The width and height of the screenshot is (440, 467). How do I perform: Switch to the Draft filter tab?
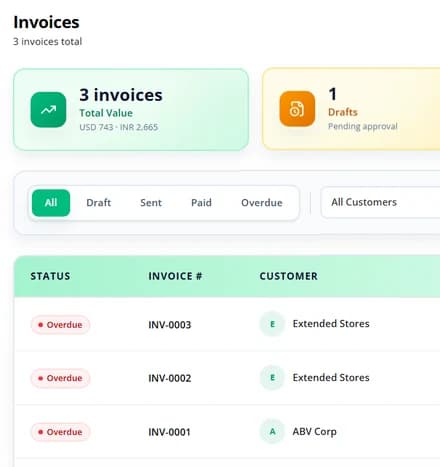(98, 203)
